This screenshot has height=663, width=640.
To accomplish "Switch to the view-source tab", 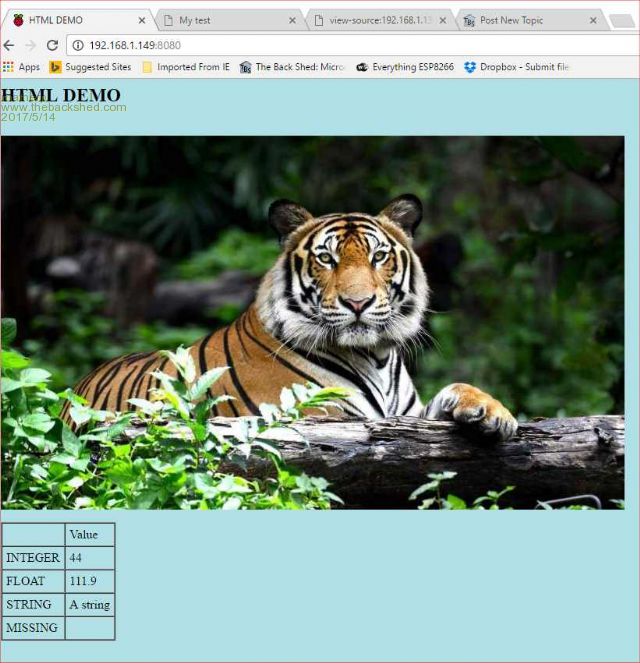I will click(x=375, y=20).
